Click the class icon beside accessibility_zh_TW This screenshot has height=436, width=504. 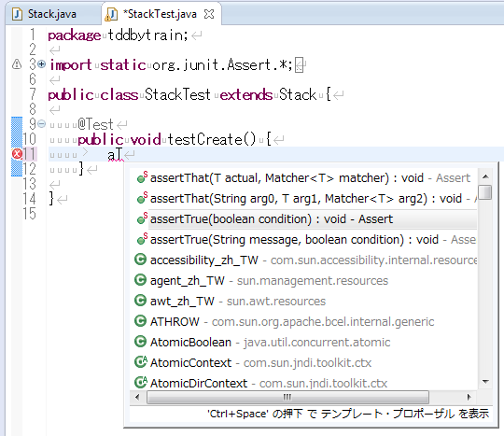click(140, 260)
